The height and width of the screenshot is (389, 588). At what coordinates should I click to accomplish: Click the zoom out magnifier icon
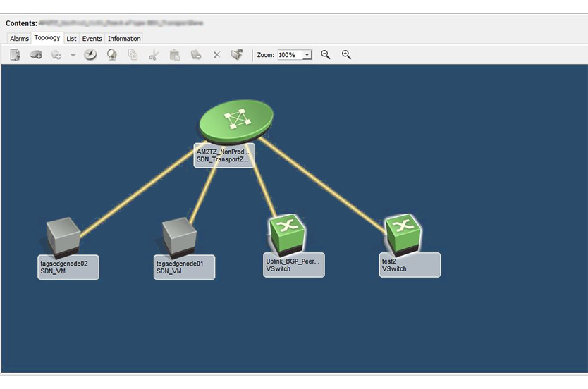click(x=326, y=55)
